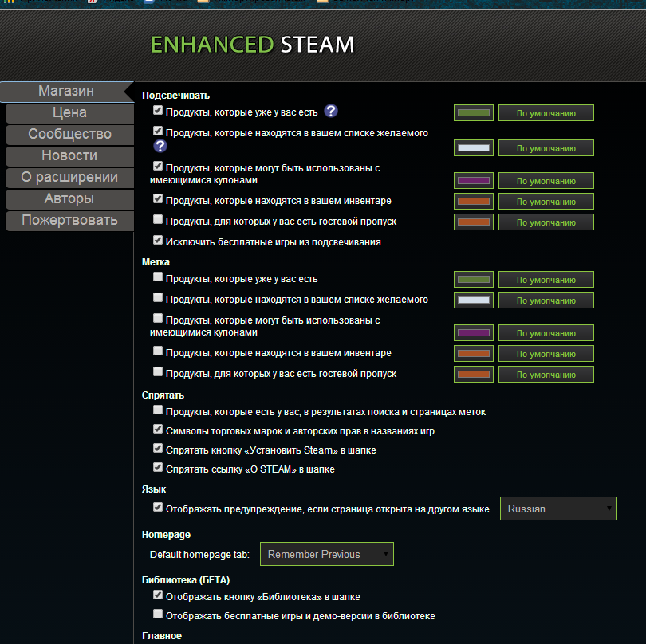Viewport: 646px width, 644px height.
Task: Show the Авторы tab
Action: pyautogui.click(x=69, y=199)
